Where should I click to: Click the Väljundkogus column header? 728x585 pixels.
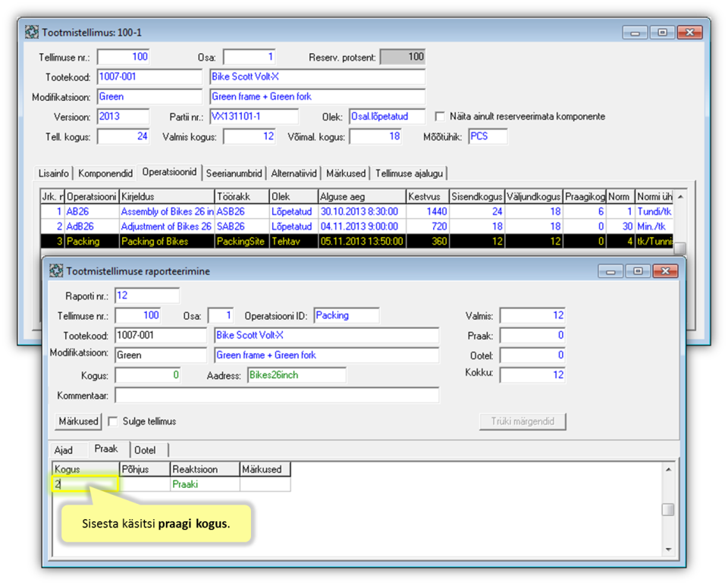533,197
